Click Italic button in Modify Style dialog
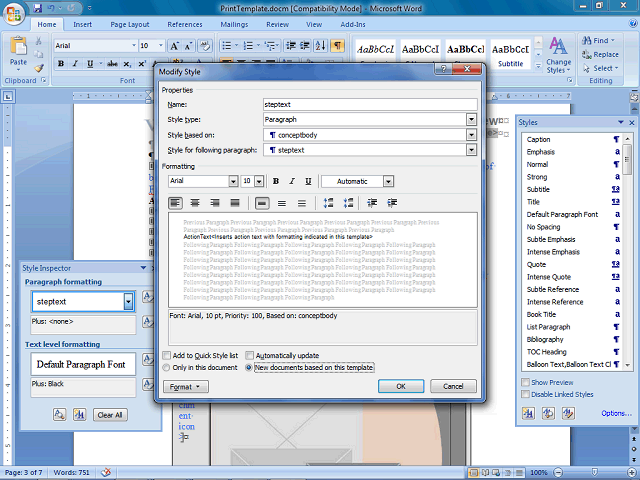Screen dimensions: 640x480 coord(292,181)
